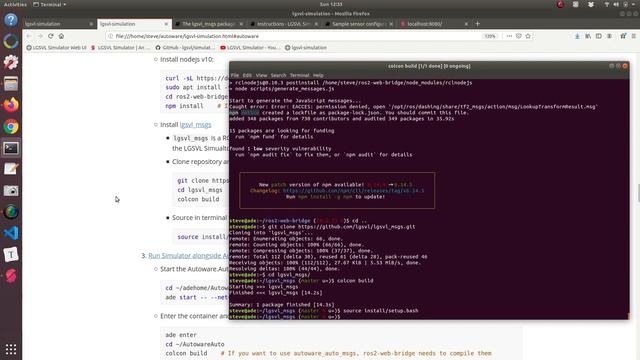Follow 'Run Simulator alongside' heading link

[188, 256]
